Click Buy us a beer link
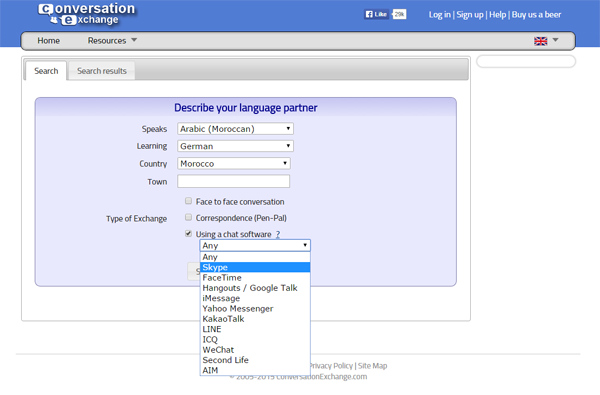This screenshot has height=395, width=600. tap(536, 15)
